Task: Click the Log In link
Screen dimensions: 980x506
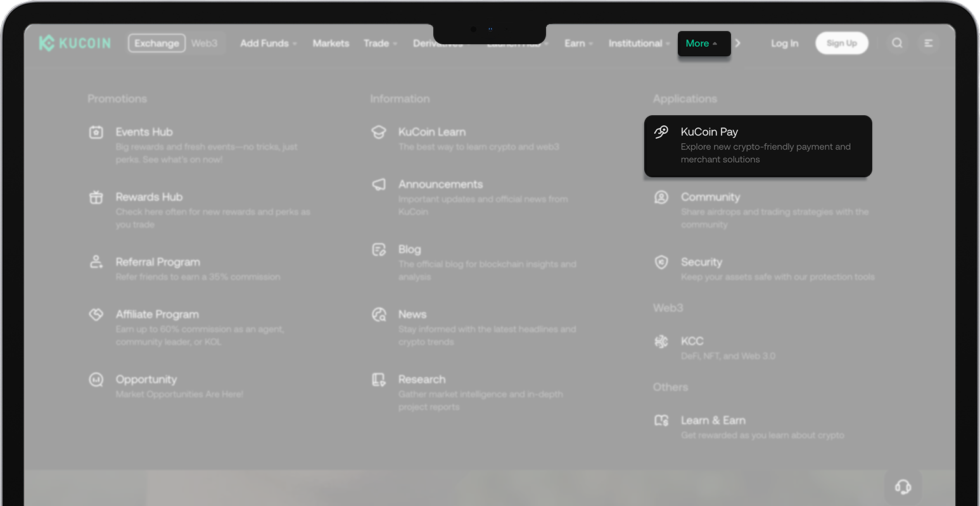Action: tap(784, 43)
